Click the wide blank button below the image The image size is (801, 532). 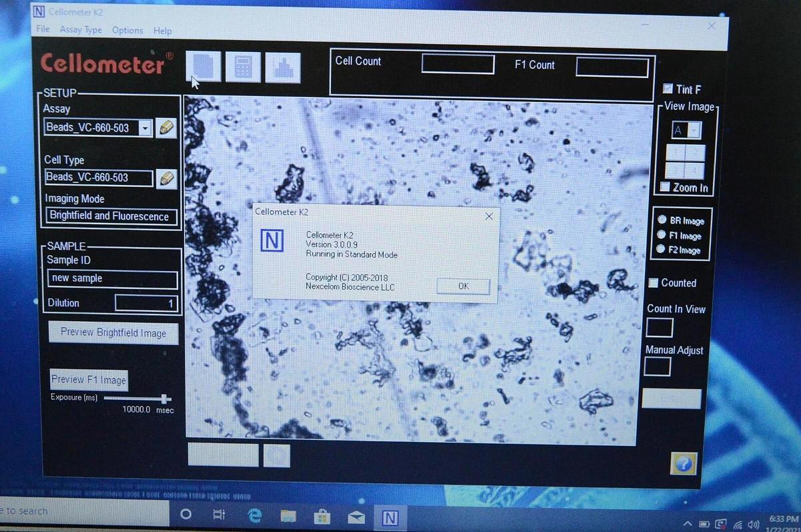pos(223,454)
